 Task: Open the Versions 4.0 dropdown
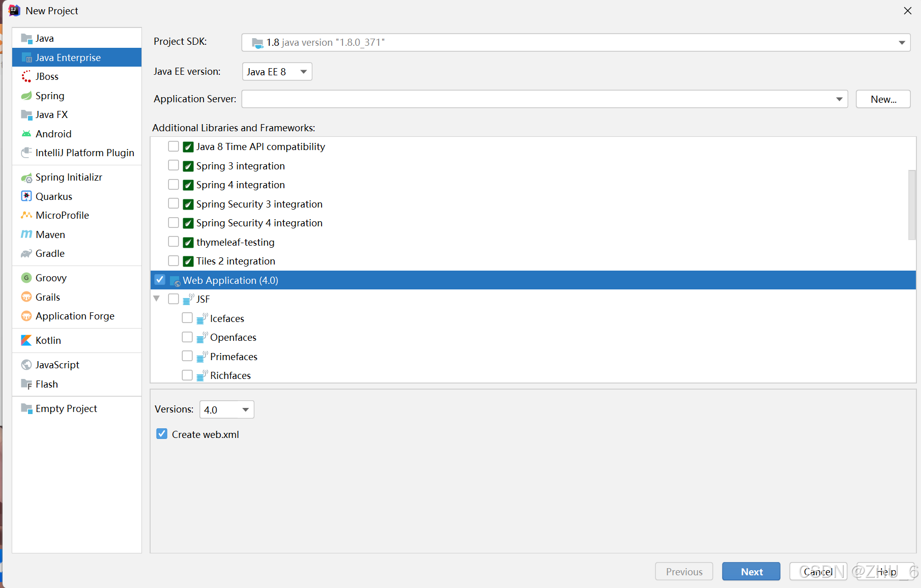[226, 409]
